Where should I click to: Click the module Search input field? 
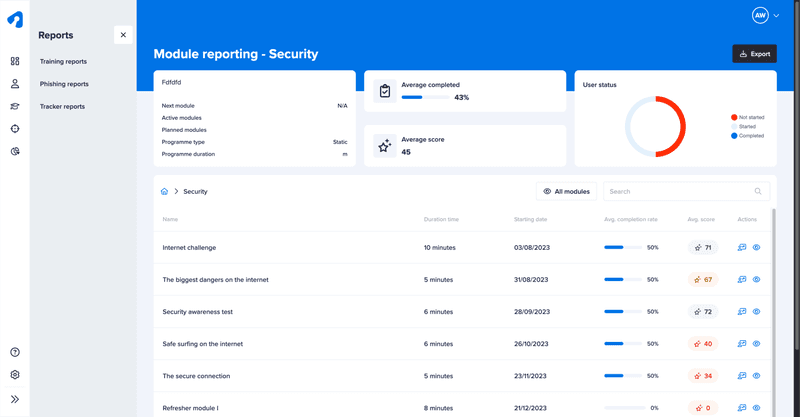[x=679, y=191]
